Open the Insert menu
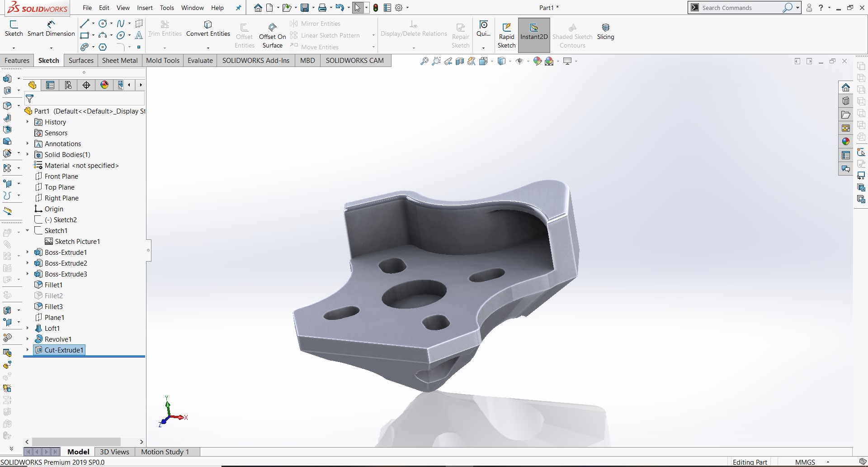The height and width of the screenshot is (467, 868). click(145, 8)
